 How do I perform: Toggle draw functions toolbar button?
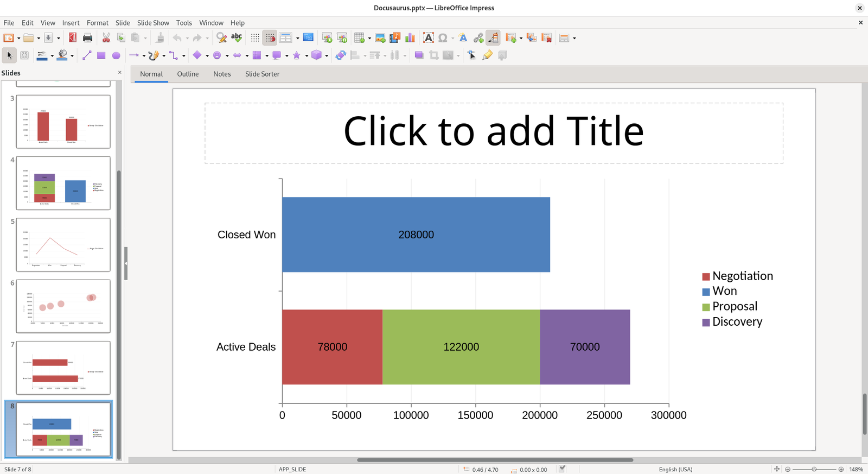(493, 37)
